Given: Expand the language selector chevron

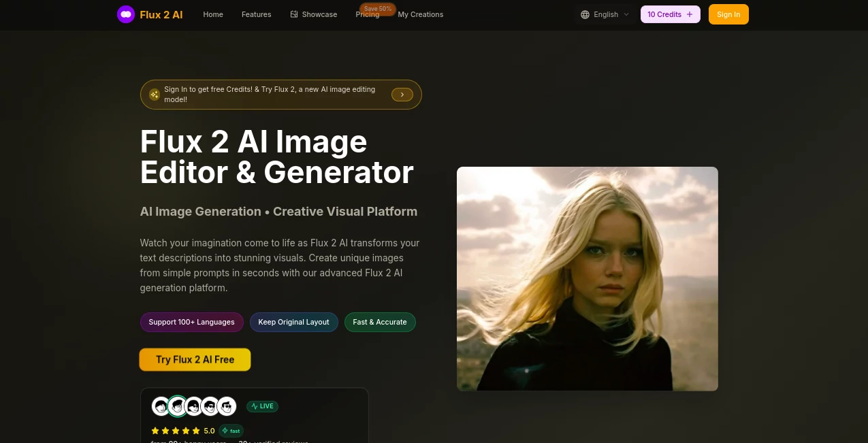Looking at the screenshot, I should coord(626,14).
